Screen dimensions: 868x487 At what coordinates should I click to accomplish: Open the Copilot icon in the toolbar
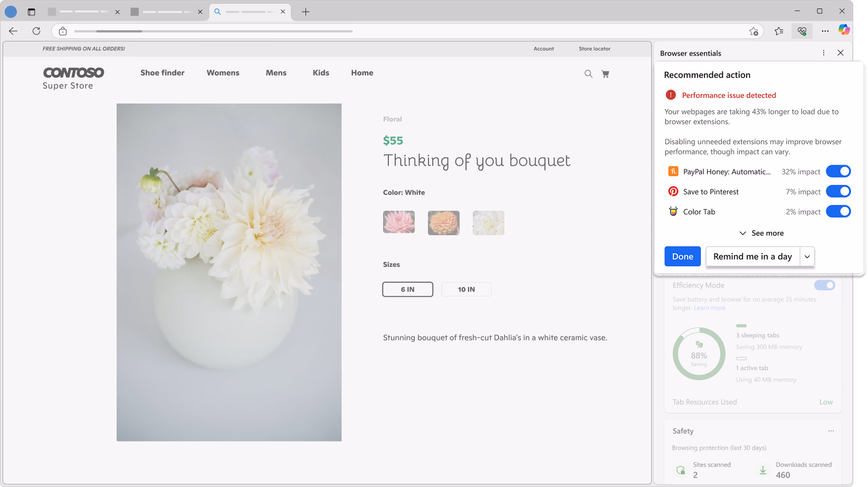tap(844, 31)
